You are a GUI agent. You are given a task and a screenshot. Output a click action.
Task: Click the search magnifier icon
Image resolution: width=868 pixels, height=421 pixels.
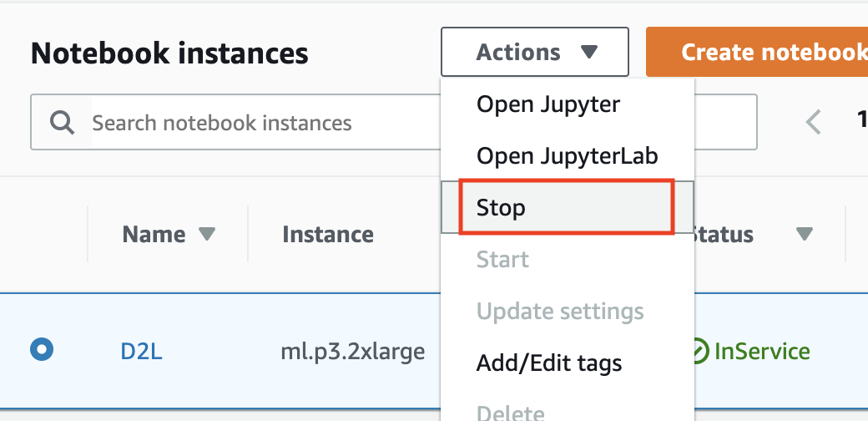coord(63,124)
